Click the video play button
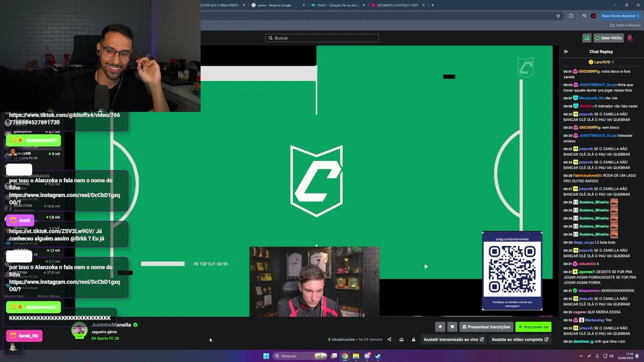 tap(426, 266)
